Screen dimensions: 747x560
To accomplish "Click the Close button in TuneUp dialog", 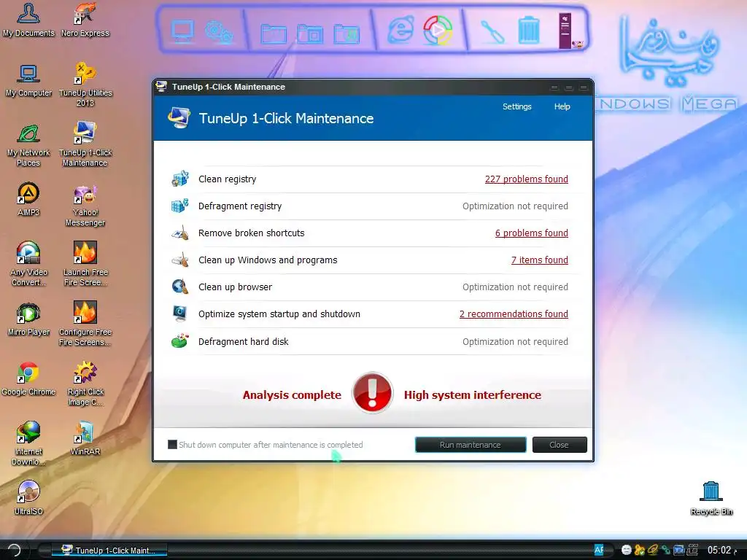I will pyautogui.click(x=560, y=445).
